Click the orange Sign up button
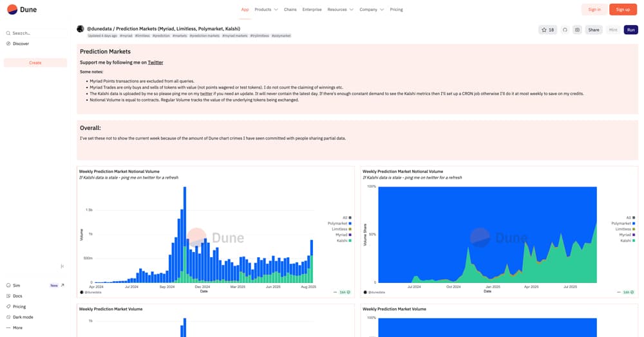The height and width of the screenshot is (337, 644). click(x=623, y=10)
